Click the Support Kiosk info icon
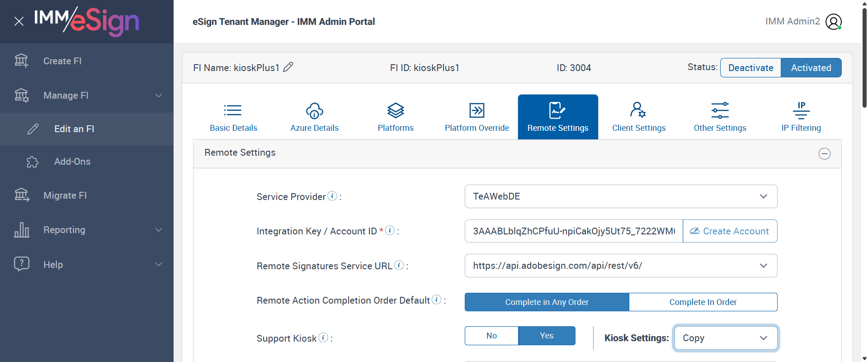Screen dimensions: 868x362 pyautogui.click(x=323, y=338)
